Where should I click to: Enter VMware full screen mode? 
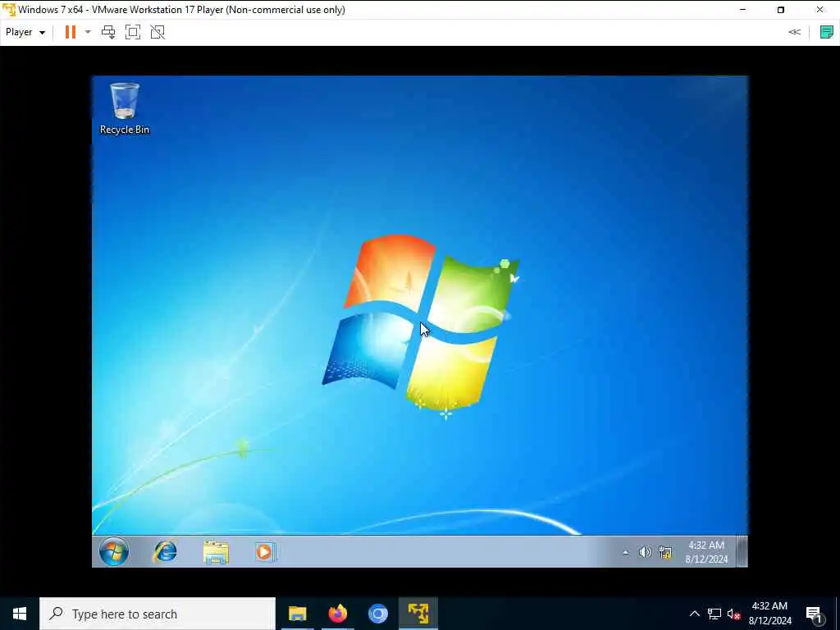[x=133, y=32]
